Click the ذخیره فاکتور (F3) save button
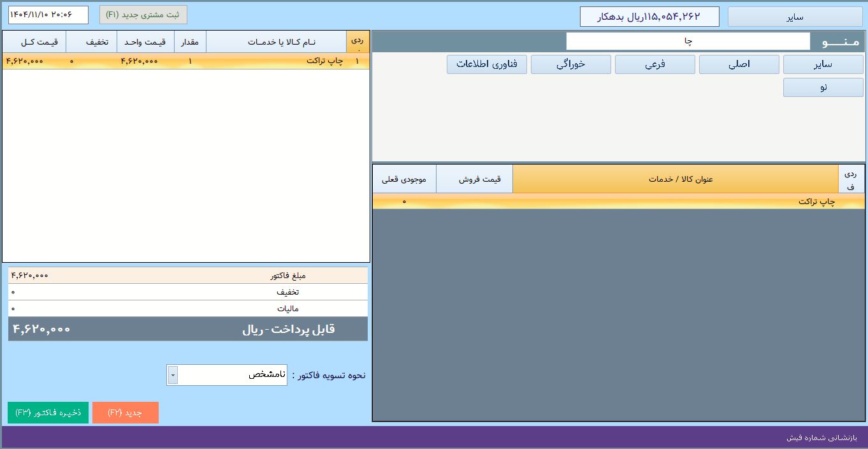Viewport: 868px width, 449px height. click(x=48, y=413)
